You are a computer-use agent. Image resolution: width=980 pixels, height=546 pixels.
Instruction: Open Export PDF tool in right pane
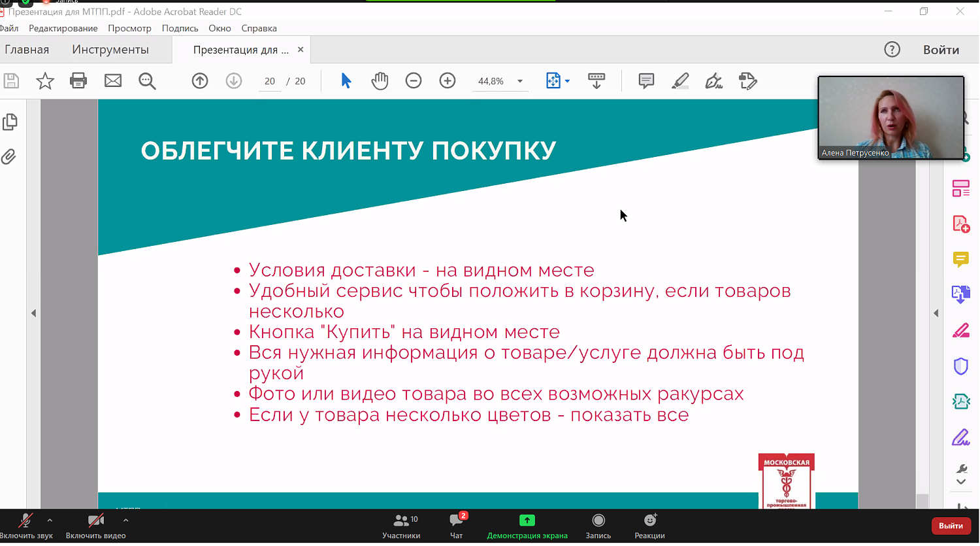(x=961, y=295)
